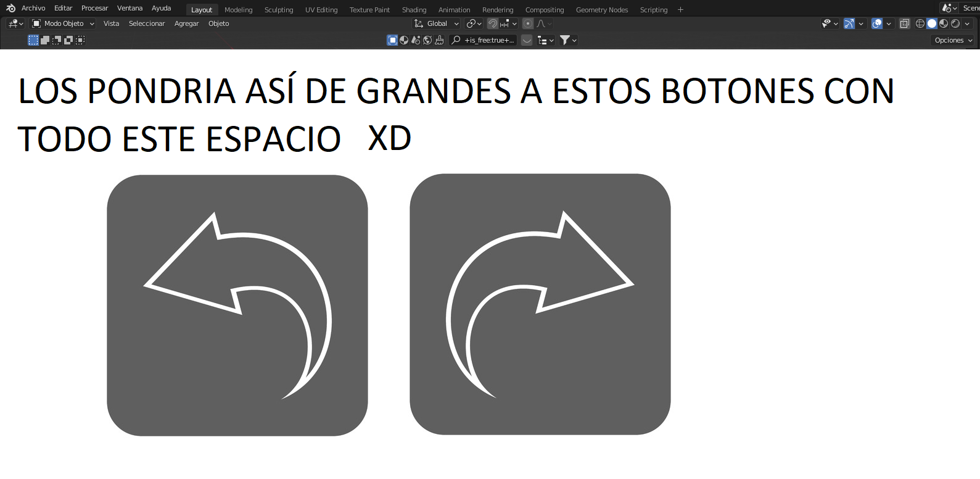Image resolution: width=980 pixels, height=479 pixels.
Task: Switch to the Shading workspace tab
Action: click(x=414, y=10)
